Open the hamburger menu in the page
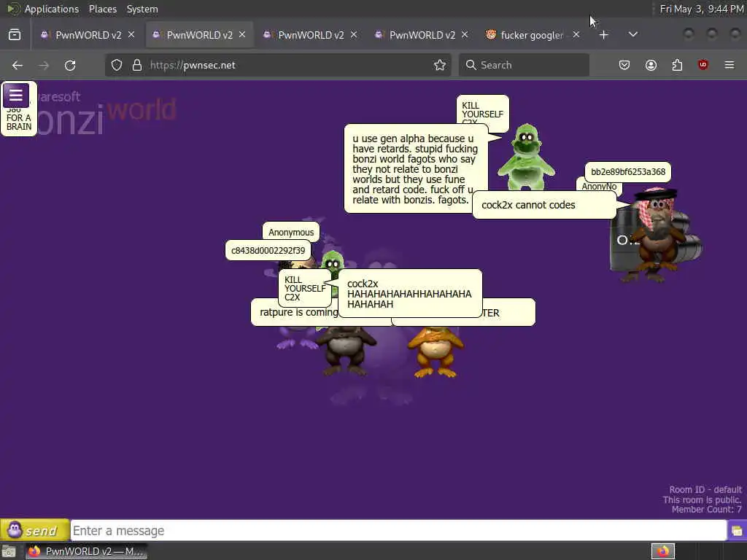The width and height of the screenshot is (747, 560). [x=16, y=95]
